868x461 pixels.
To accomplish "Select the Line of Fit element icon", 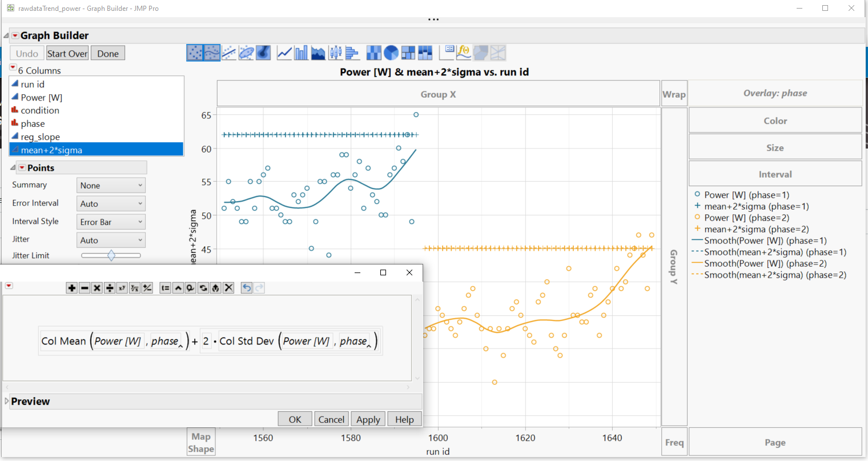I will tap(229, 52).
